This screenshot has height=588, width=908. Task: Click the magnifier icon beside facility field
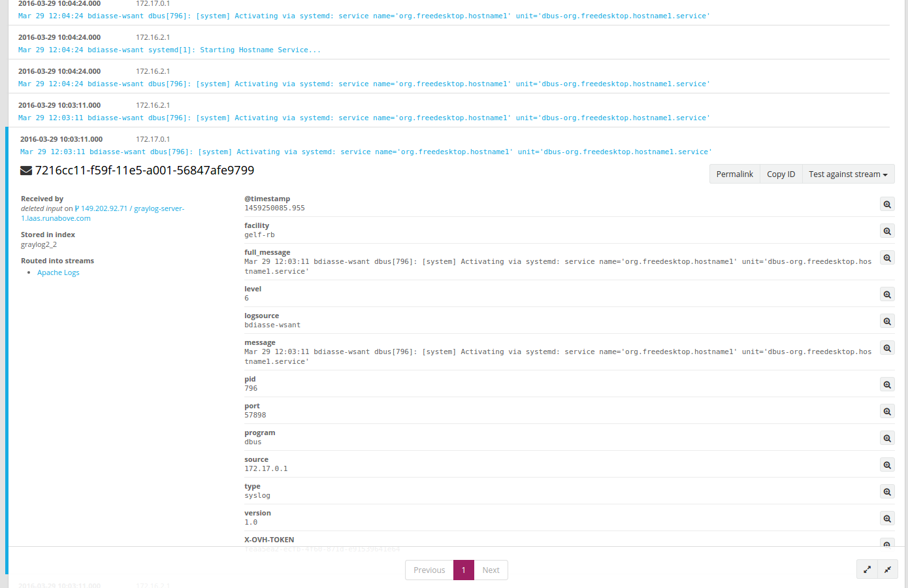point(886,231)
